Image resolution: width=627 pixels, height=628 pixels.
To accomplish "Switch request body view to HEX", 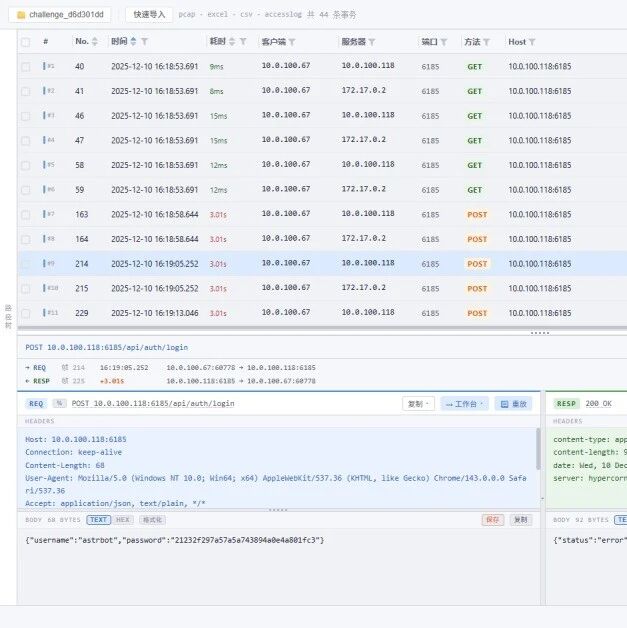I will [x=123, y=520].
